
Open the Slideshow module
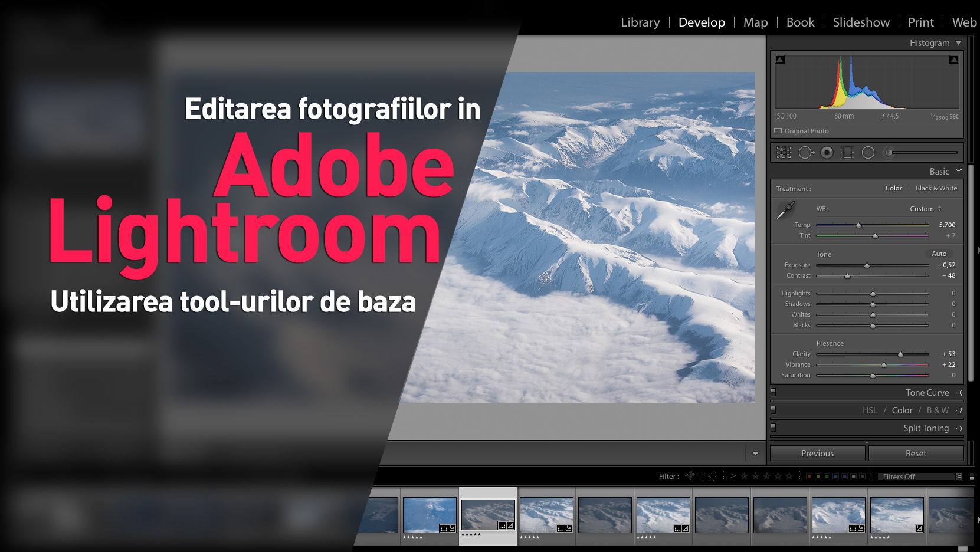pyautogui.click(x=861, y=22)
